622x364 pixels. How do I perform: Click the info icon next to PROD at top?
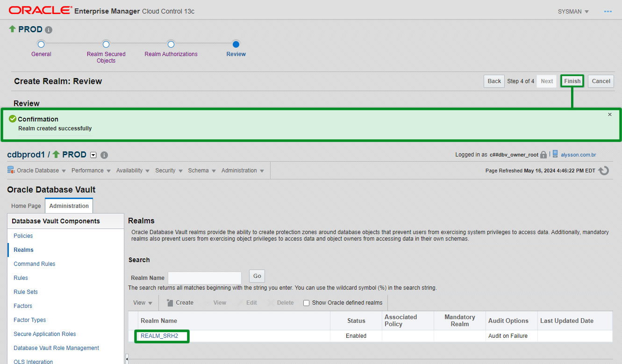pos(49,30)
